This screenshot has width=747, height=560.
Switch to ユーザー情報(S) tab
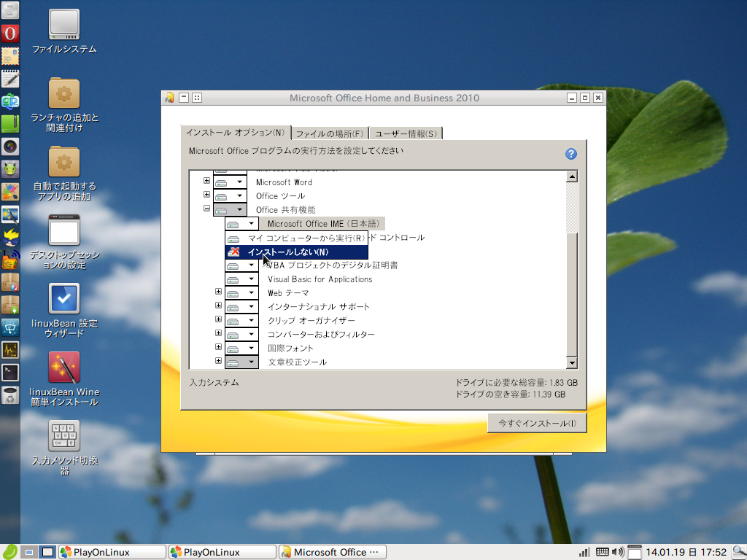tap(406, 134)
